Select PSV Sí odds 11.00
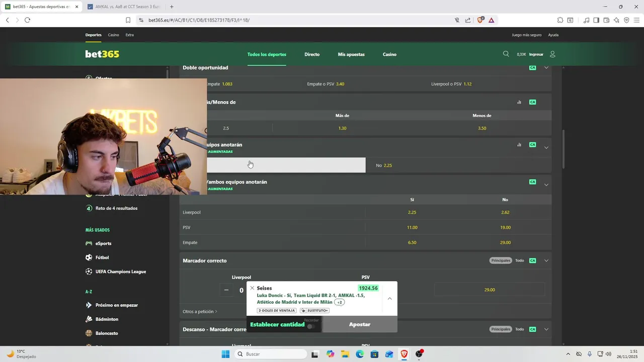 point(412,227)
